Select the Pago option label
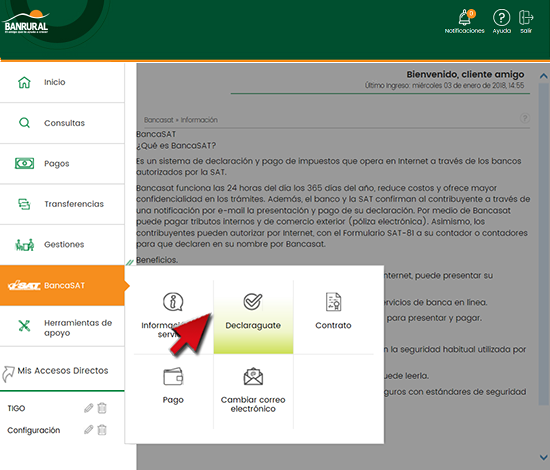This screenshot has width=550, height=470. tap(173, 400)
